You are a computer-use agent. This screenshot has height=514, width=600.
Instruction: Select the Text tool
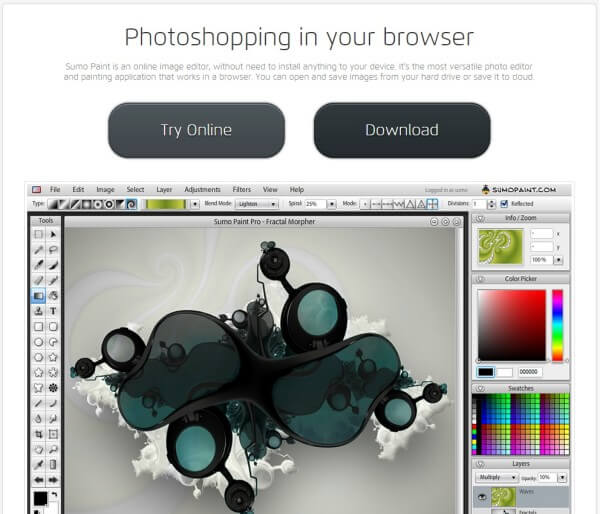pos(53,311)
